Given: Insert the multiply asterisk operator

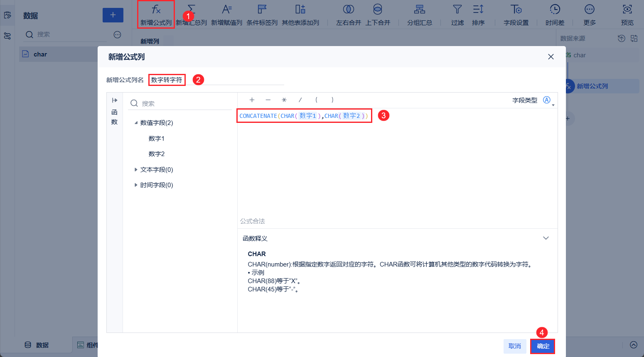Looking at the screenshot, I should (x=284, y=100).
